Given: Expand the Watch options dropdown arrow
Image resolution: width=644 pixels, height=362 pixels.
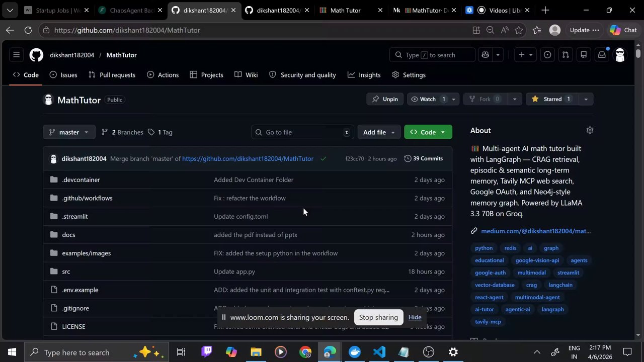Looking at the screenshot, I should tap(453, 99).
